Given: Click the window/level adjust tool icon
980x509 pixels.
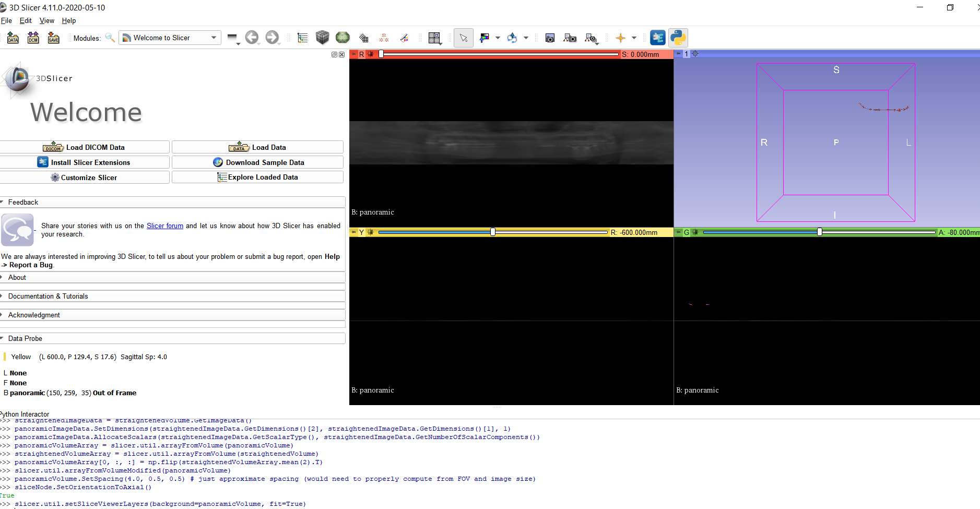Looking at the screenshot, I should pyautogui.click(x=485, y=38).
